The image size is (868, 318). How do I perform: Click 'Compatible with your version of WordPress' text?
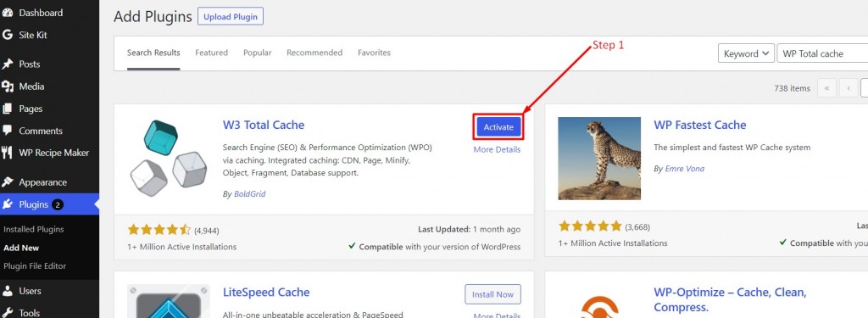[x=440, y=247]
